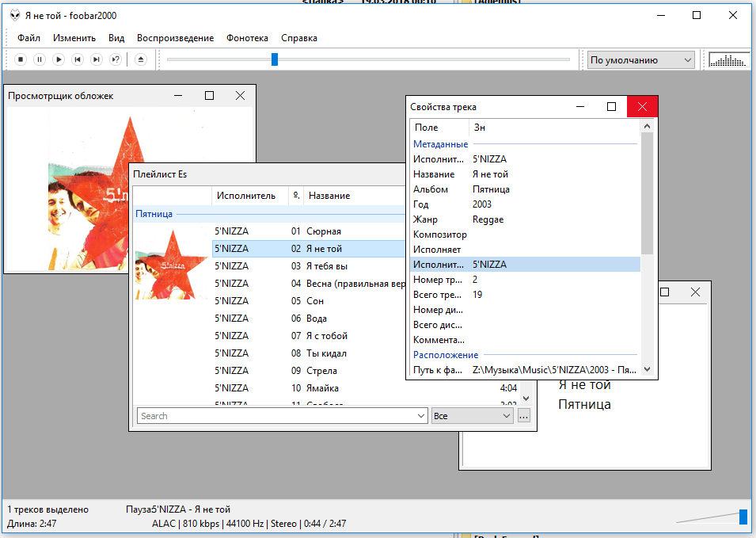Viewport: 756px width, 538px height.
Task: Click in the playlist Search field
Action: [277, 416]
